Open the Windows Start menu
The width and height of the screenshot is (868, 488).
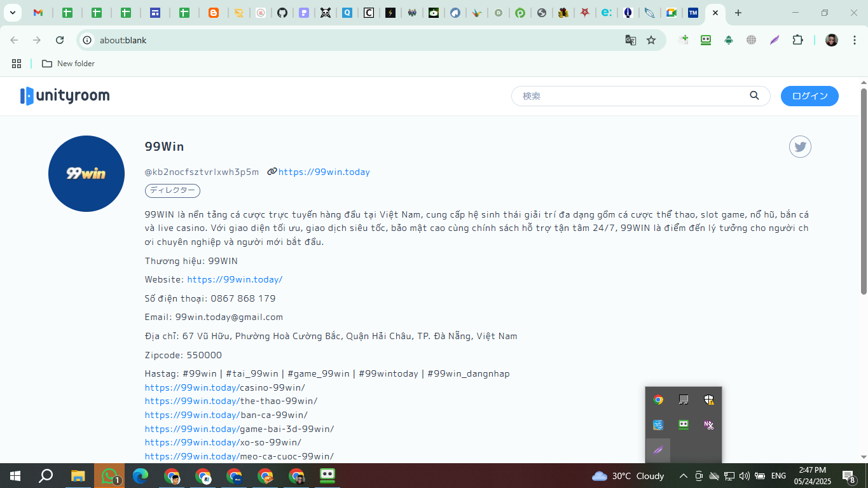[x=15, y=476]
